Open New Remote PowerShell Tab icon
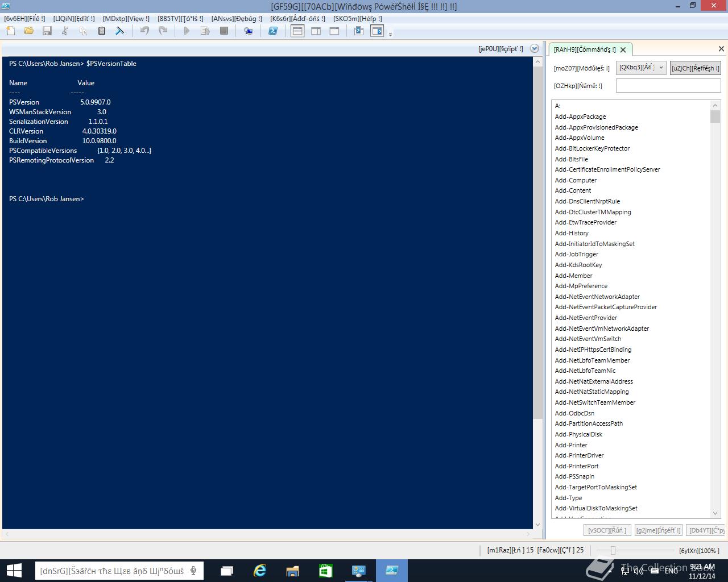Image resolution: width=728 pixels, height=582 pixels. coord(249,31)
